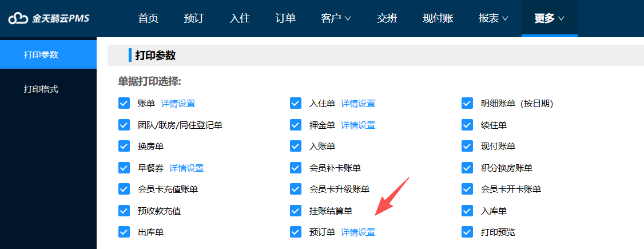
Task: Toggle the 积分换房账单 checkbox
Action: 467,168
